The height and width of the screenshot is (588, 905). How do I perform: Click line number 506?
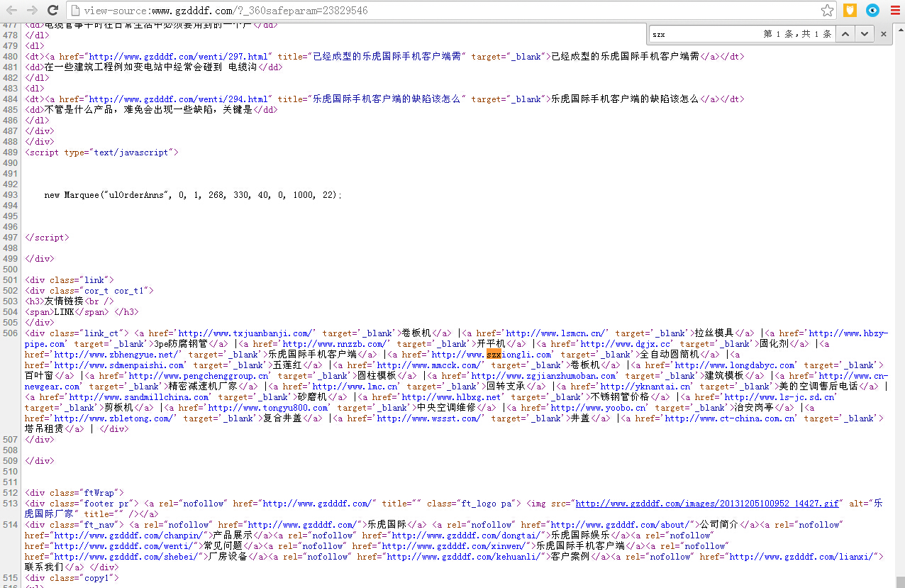10,333
